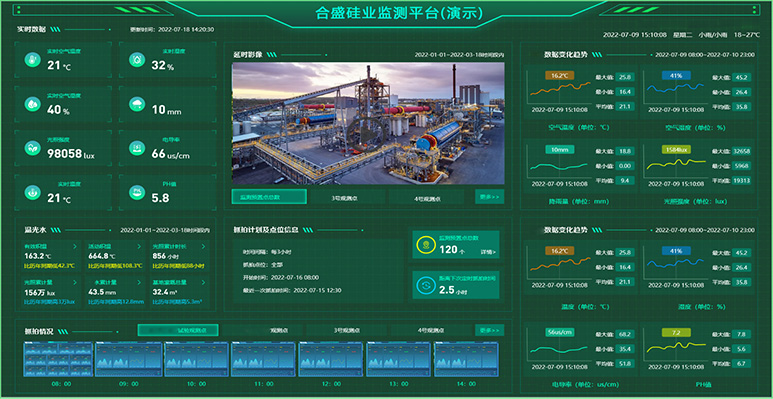Click the three-dot icon in the top-left header corner
Image resolution: width=773 pixels, height=399 pixels.
(x=18, y=9)
